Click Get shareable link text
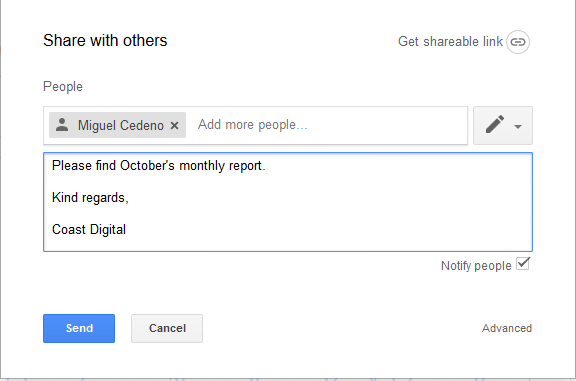576x381 pixels. pos(450,42)
